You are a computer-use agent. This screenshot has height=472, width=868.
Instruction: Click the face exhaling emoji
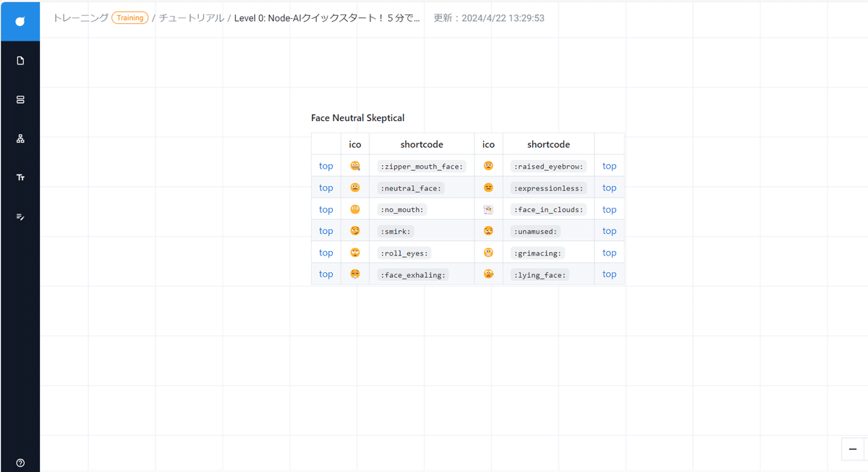click(x=355, y=274)
